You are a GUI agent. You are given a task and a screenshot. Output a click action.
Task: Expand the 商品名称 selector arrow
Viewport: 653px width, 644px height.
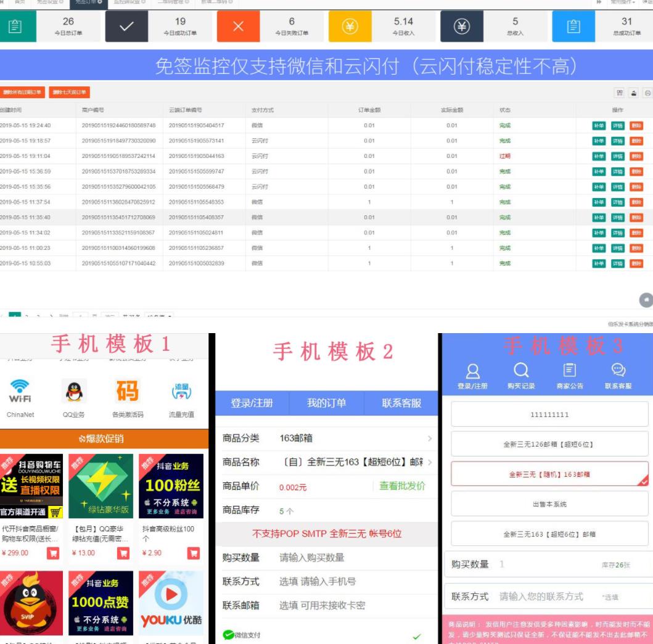(429, 462)
